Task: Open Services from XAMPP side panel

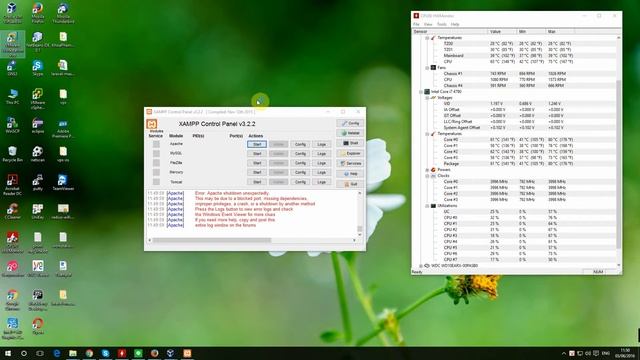Action: click(350, 163)
